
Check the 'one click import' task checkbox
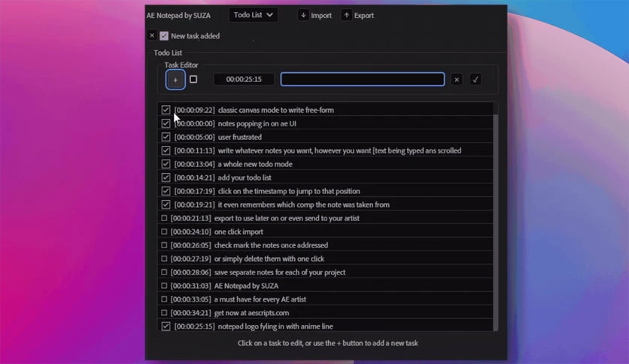[164, 232]
